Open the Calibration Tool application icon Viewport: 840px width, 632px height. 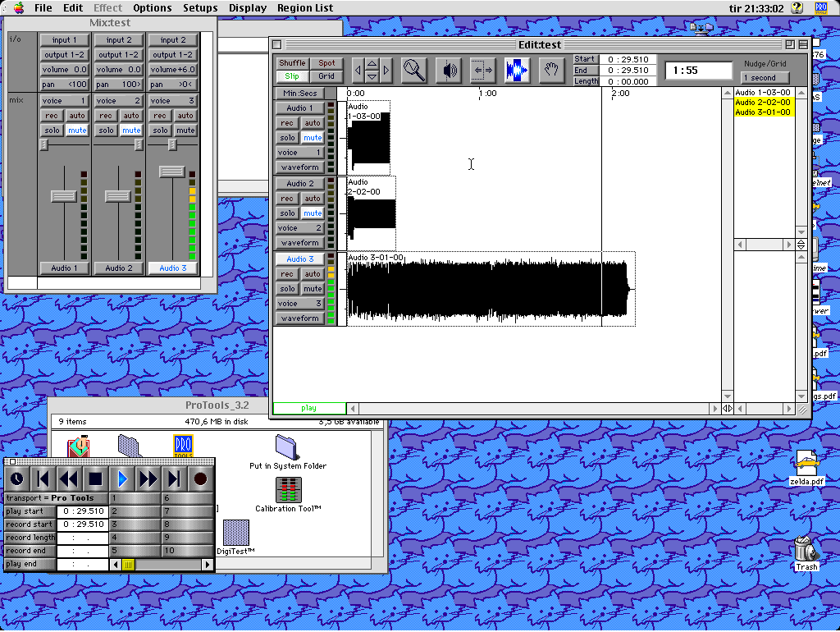click(287, 491)
